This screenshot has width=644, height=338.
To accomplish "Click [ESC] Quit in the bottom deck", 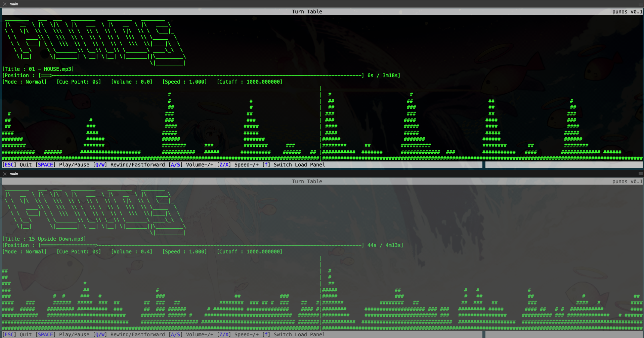I will pos(17,335).
